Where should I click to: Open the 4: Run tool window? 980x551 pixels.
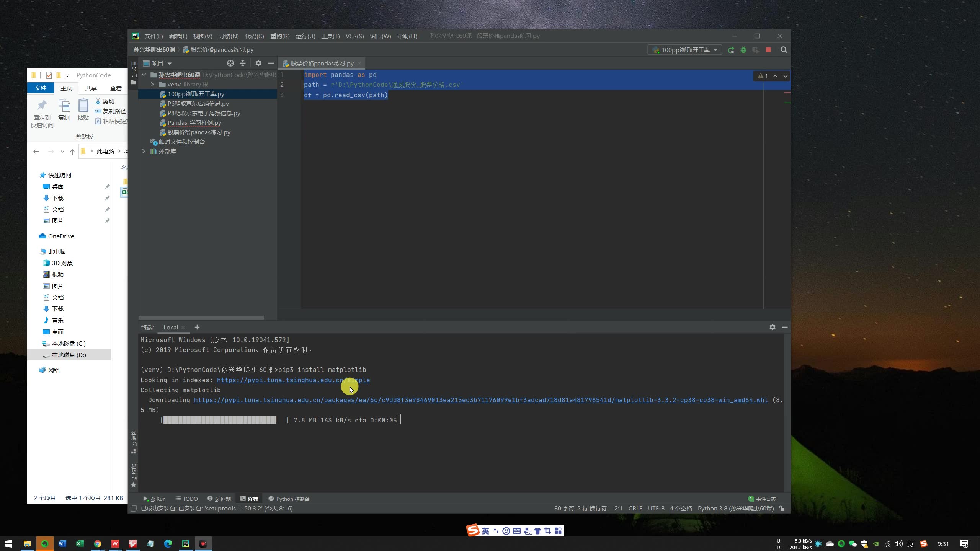click(154, 499)
